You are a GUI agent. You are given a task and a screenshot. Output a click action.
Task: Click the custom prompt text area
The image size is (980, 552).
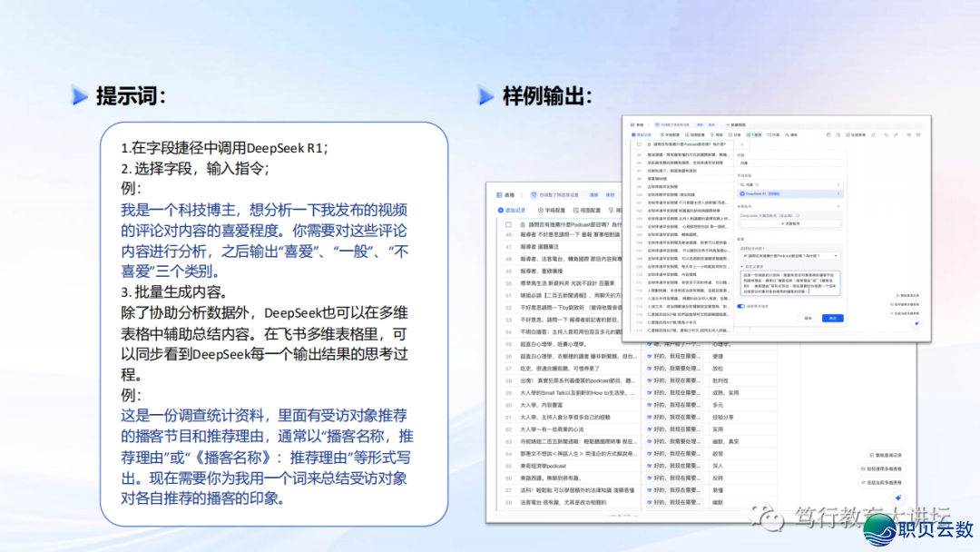pyautogui.click(x=789, y=281)
